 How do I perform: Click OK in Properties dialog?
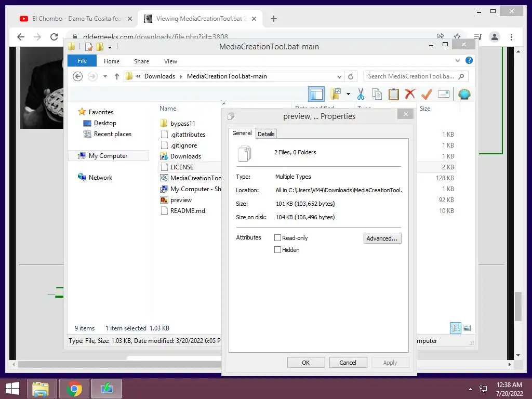[305, 362]
